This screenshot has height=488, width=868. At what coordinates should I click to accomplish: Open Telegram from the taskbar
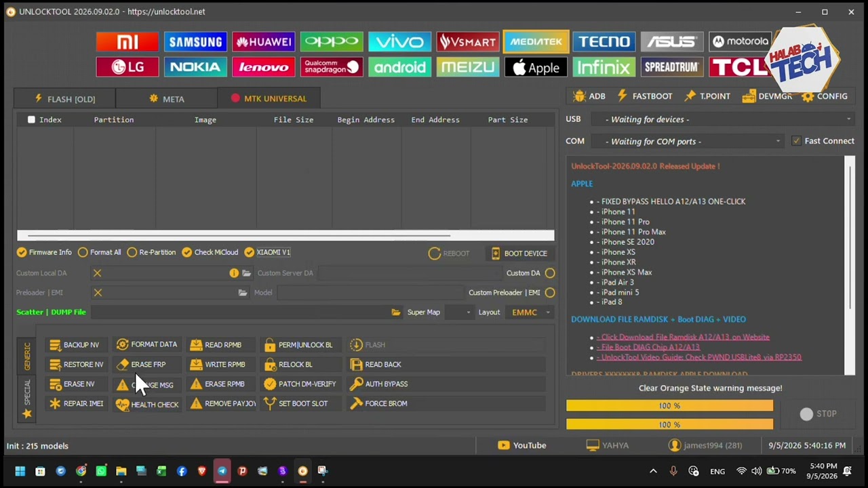point(222,471)
